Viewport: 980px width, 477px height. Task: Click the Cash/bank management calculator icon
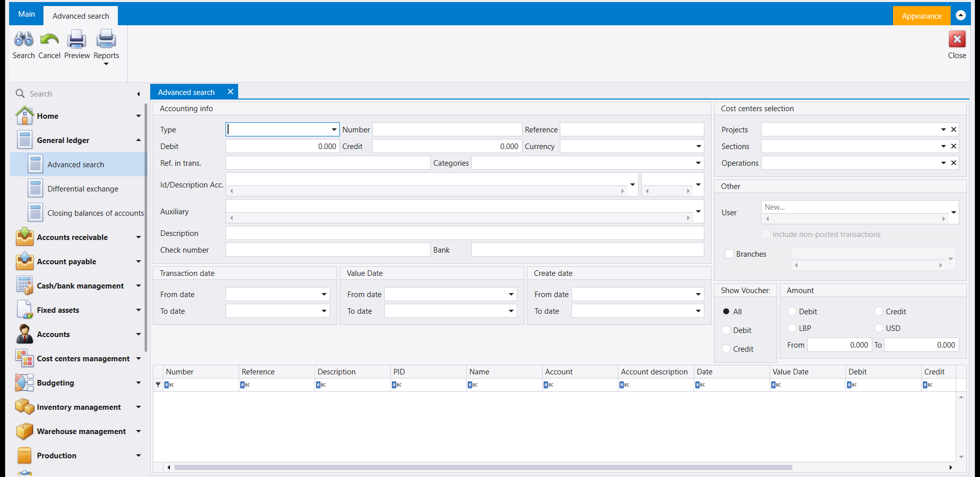click(x=25, y=285)
